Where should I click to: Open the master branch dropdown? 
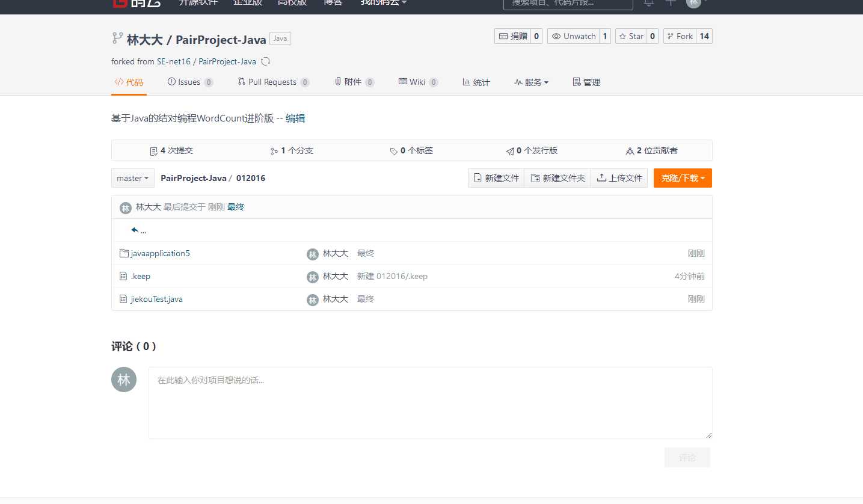coord(133,178)
